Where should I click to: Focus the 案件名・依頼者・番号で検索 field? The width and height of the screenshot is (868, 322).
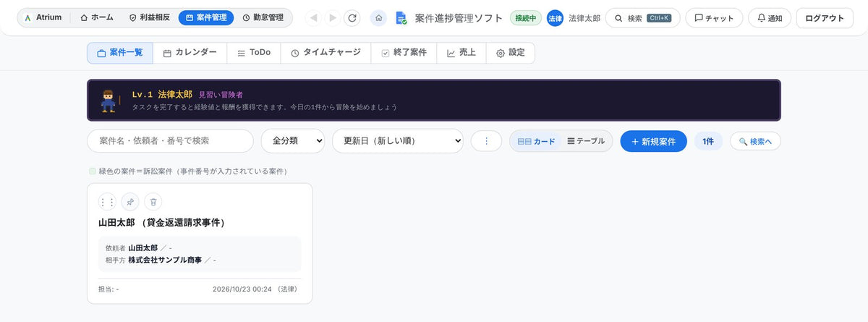point(170,141)
